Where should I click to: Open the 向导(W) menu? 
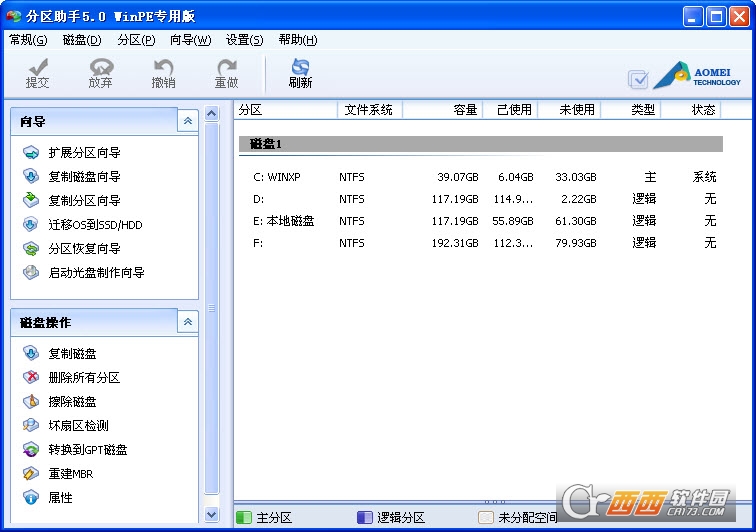pos(190,40)
